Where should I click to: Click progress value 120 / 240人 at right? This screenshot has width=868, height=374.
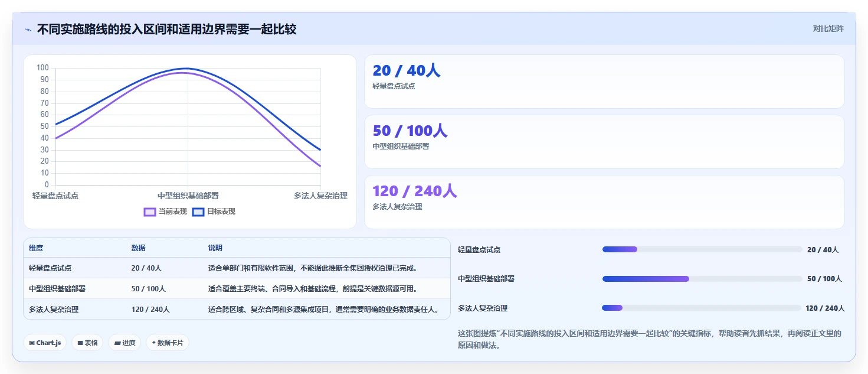[825, 308]
